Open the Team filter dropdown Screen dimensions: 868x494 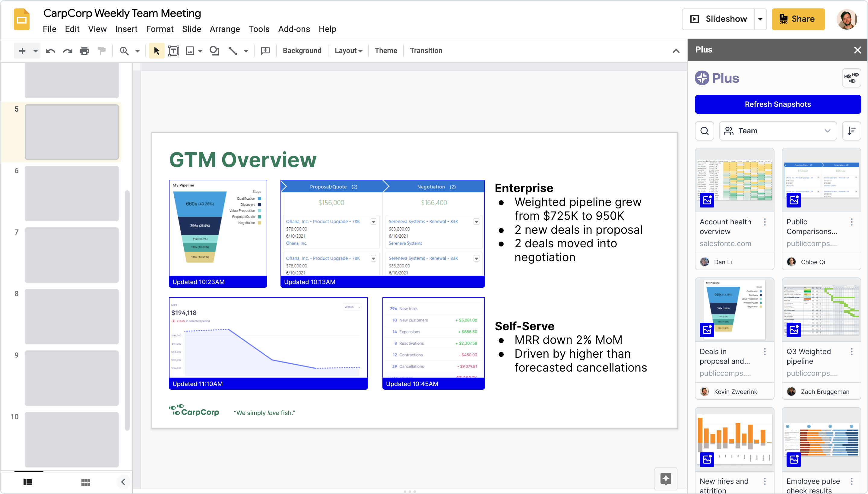778,131
